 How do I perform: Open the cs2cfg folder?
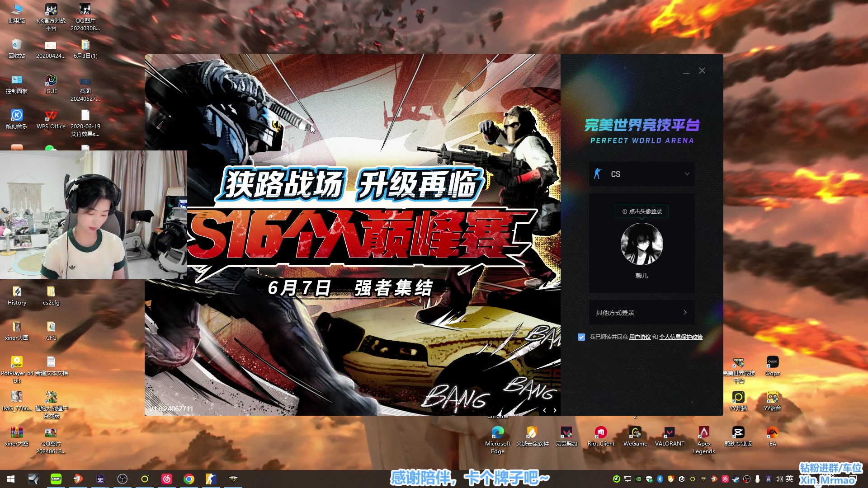51,296
